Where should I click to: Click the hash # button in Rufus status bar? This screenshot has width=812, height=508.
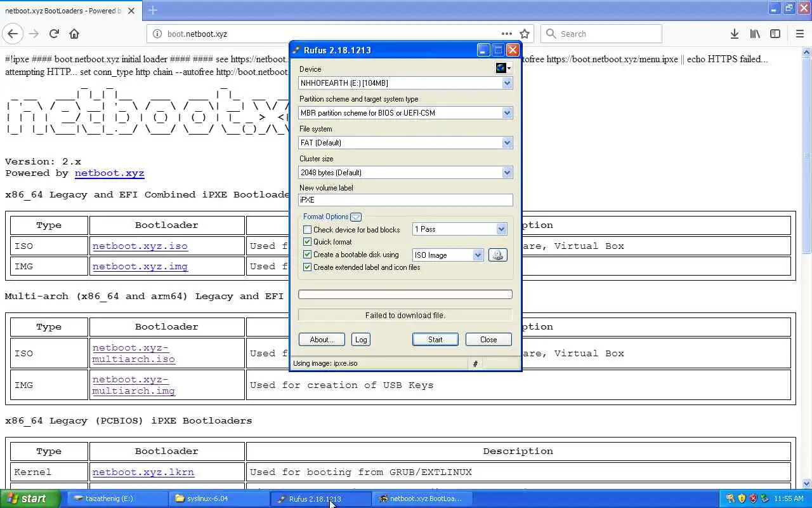click(x=475, y=363)
